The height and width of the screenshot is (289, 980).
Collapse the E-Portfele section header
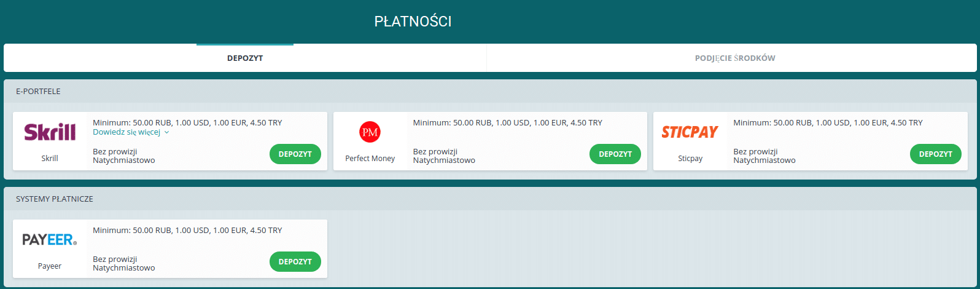pos(38,92)
